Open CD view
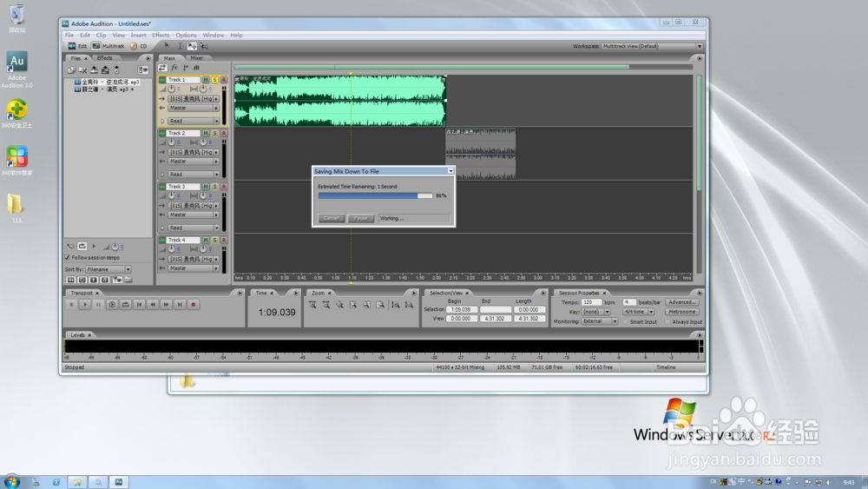The width and height of the screenshot is (868, 489). 139,46
